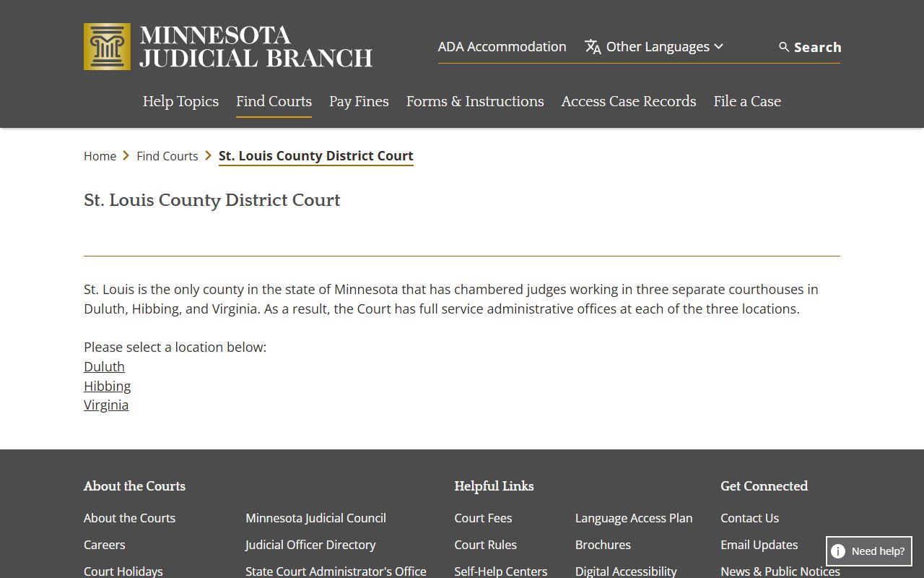Open the Brochures footer link

(x=603, y=545)
